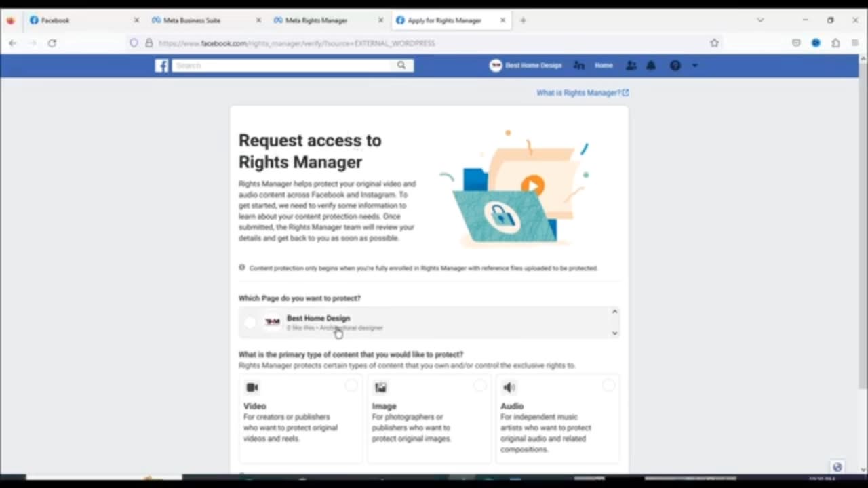
Task: Open the Pocket save icon
Action: tap(796, 43)
